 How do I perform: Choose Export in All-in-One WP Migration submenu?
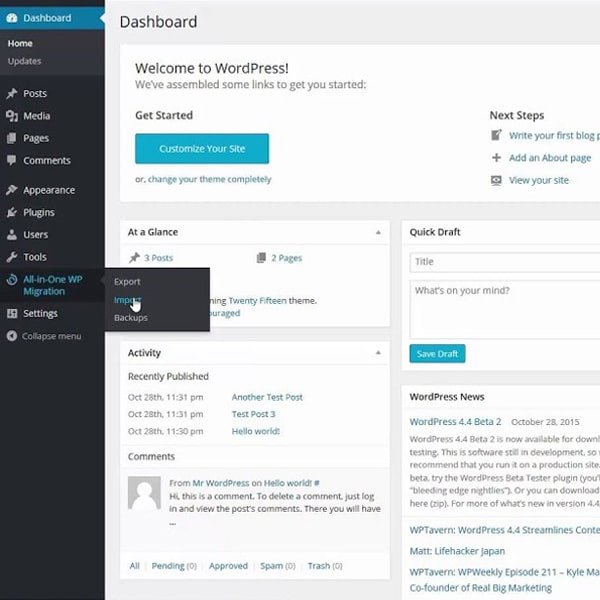pos(127,282)
